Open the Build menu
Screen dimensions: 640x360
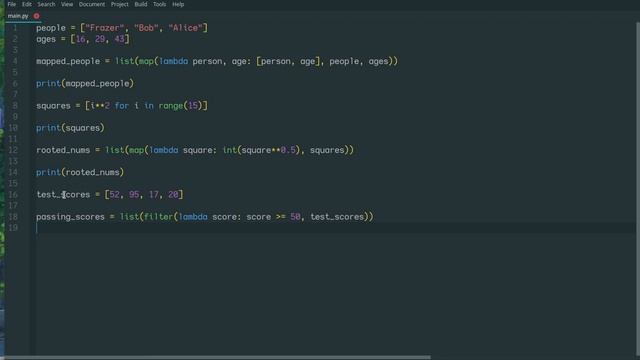point(141,4)
